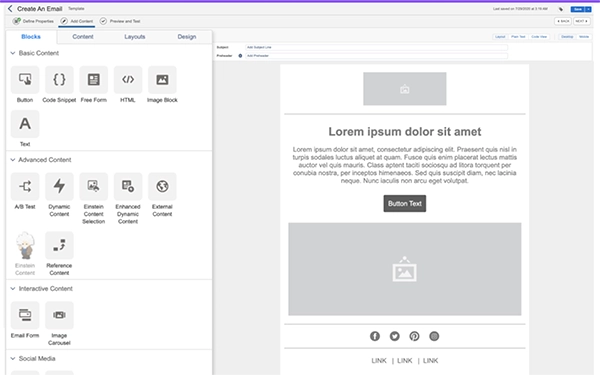Pick the Email Form block
The height and width of the screenshot is (375, 600).
25,315
